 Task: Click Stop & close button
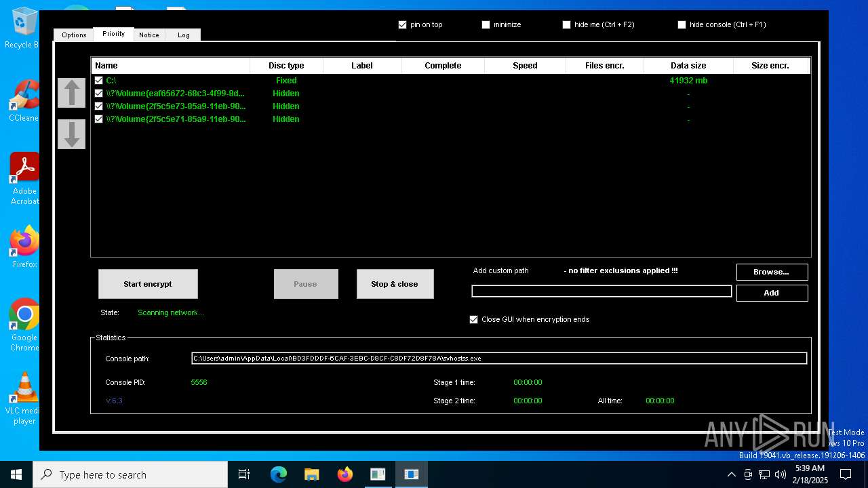(x=395, y=284)
